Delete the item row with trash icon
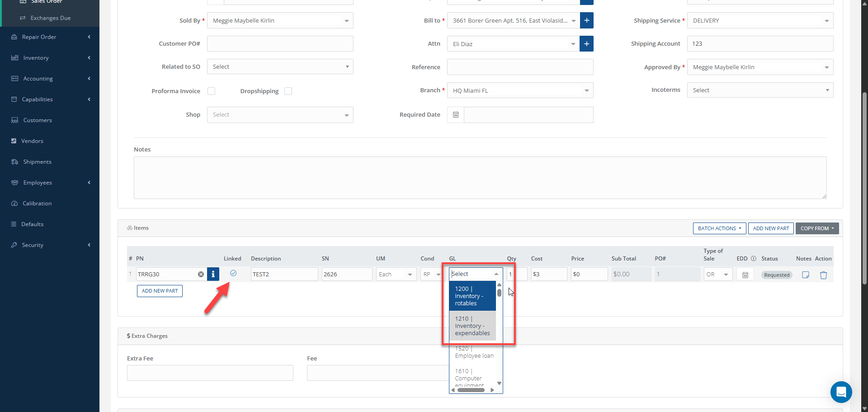The image size is (868, 412). tap(823, 275)
